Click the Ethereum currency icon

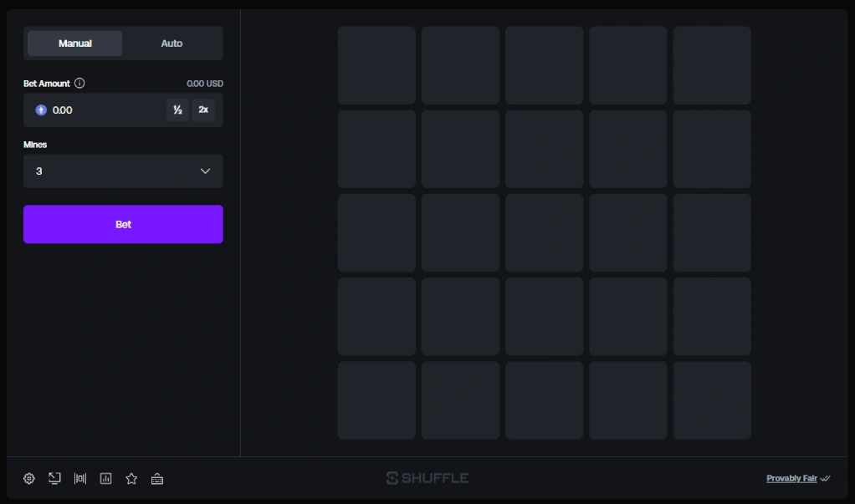[41, 110]
